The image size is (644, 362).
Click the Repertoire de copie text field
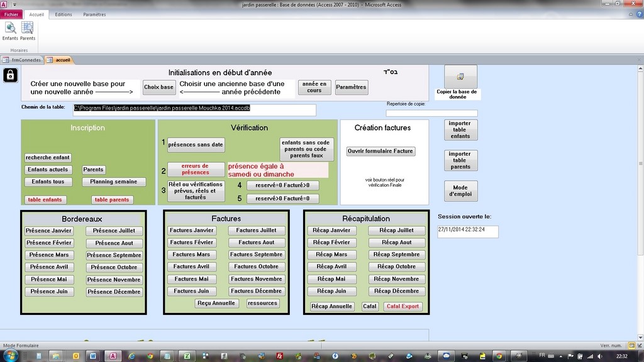point(431,114)
